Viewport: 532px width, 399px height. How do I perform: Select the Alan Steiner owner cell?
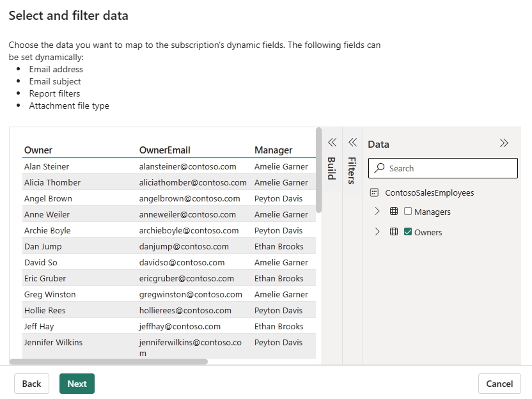pos(47,166)
